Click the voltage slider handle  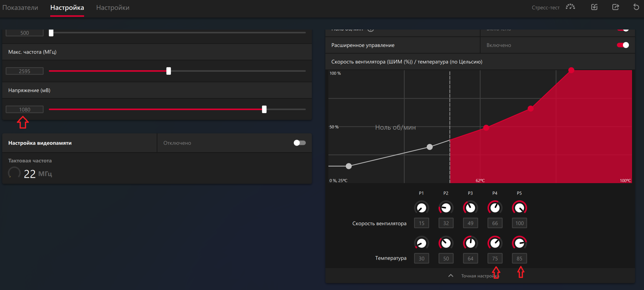coord(264,109)
